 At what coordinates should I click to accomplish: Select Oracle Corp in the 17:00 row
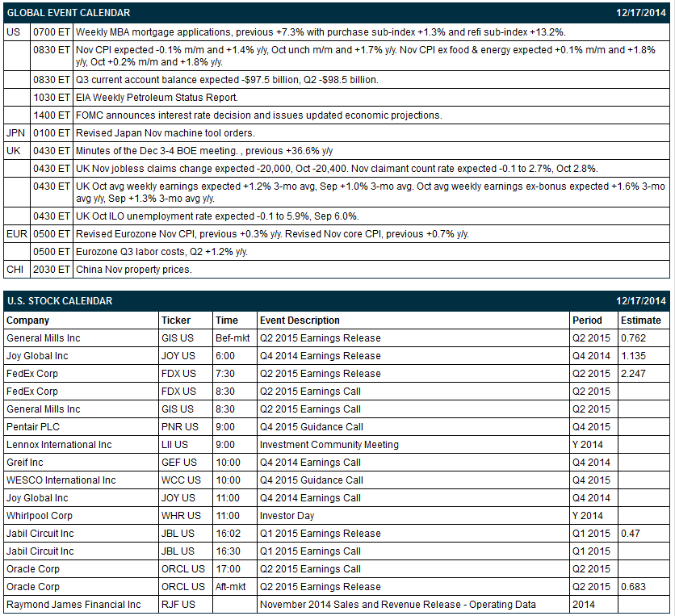33,569
